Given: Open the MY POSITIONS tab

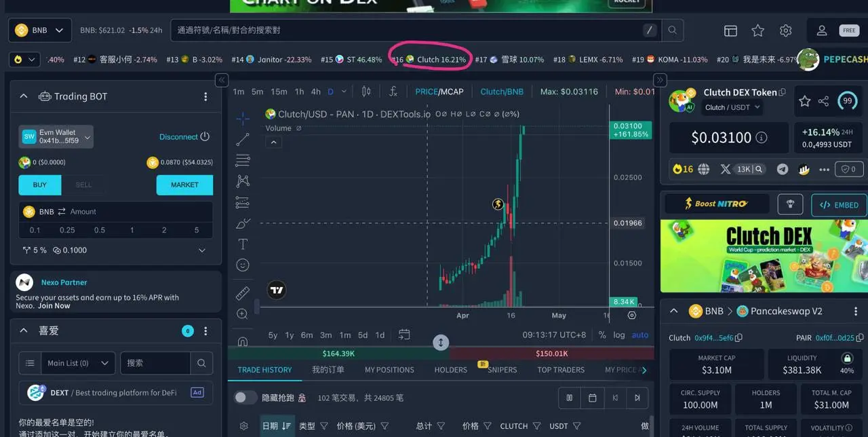Looking at the screenshot, I should 389,370.
